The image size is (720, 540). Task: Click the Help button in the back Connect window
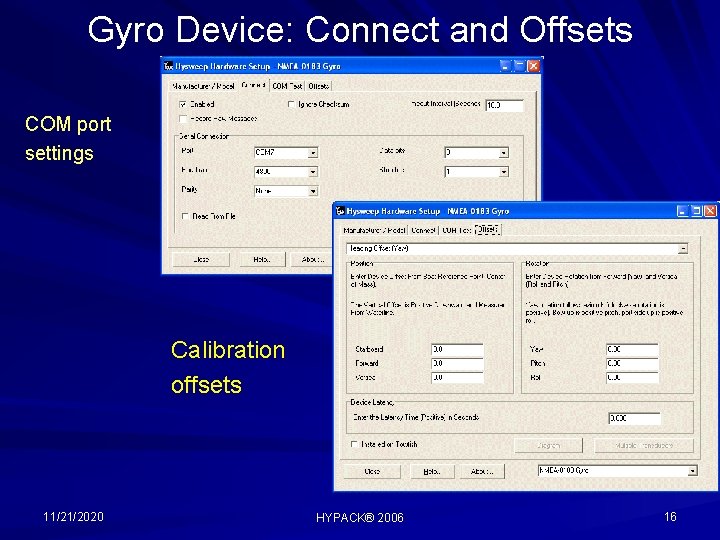coord(262,259)
